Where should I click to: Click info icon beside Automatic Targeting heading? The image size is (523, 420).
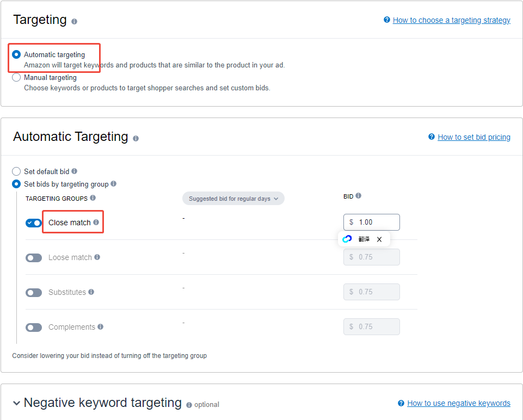[x=136, y=138]
